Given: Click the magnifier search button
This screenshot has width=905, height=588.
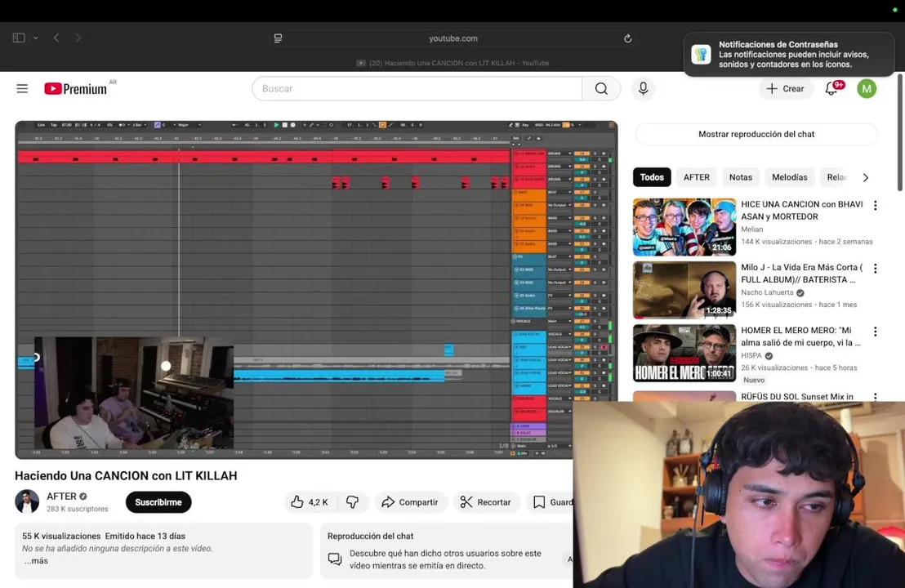Looking at the screenshot, I should [601, 88].
